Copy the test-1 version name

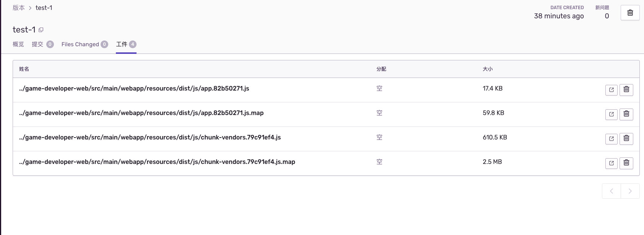pos(41,30)
